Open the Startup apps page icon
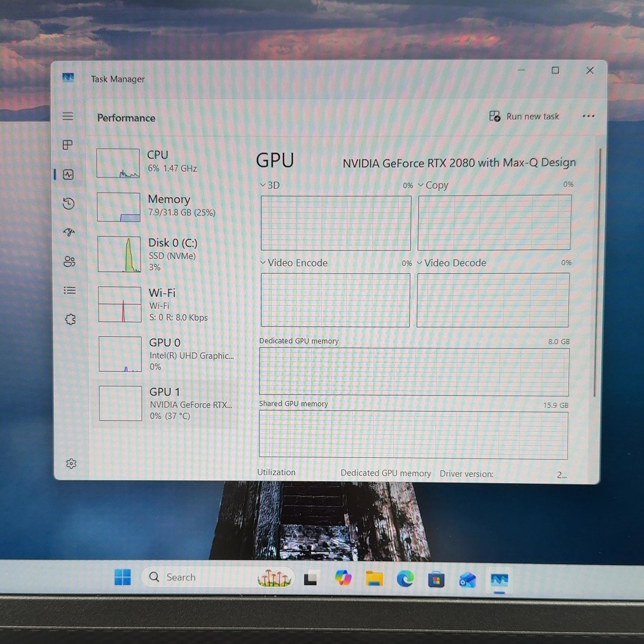Screen dimensions: 644x644 69,232
